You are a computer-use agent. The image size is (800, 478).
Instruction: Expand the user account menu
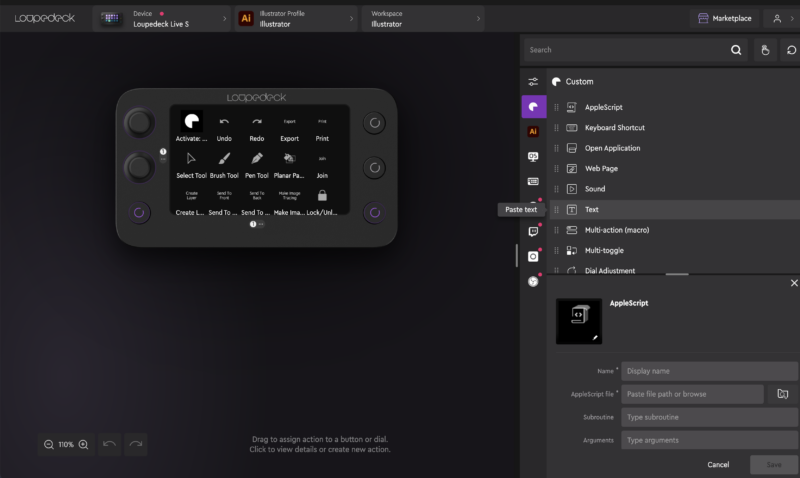coord(782,19)
